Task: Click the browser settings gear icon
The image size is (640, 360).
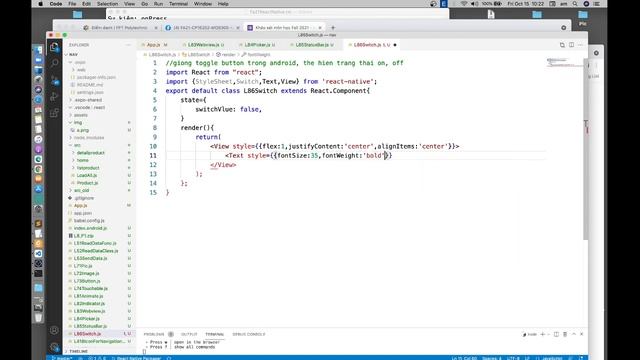Action: pos(564,28)
